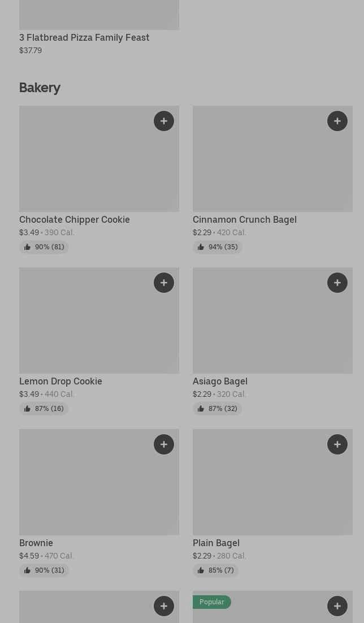Add Asiago Bagel to order
364x623 pixels.
(x=337, y=283)
